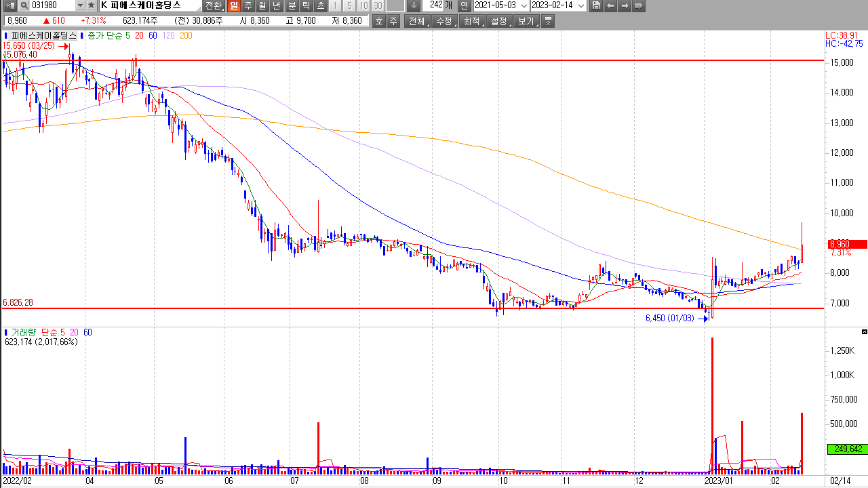
Task: Click the 623,174 (2,017.66%) volume readout
Action: pyautogui.click(x=41, y=342)
